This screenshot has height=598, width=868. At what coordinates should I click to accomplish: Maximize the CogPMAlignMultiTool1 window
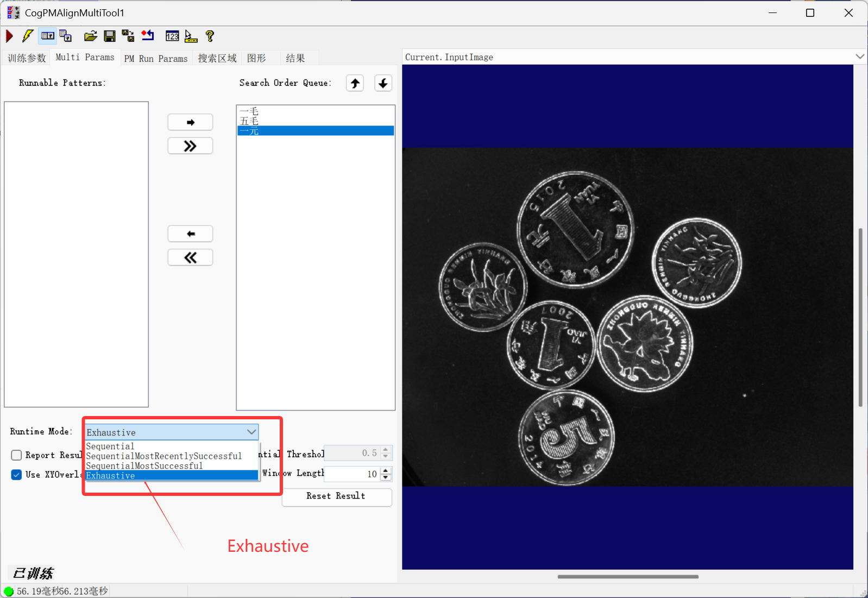(810, 13)
